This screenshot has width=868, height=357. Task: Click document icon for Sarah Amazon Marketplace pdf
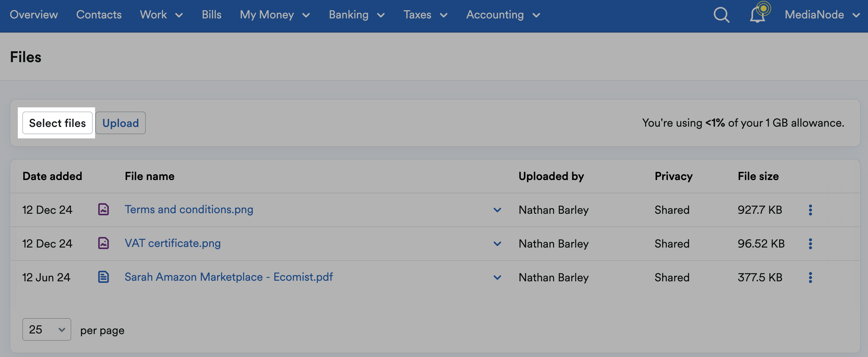click(104, 277)
